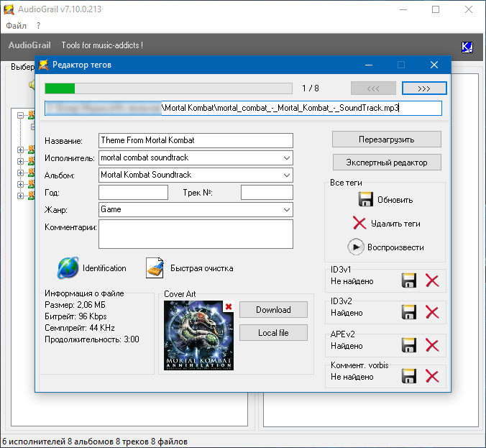Save Vorbis comment with floppy icon
Screen dimensions: 486x448
pos(409,376)
